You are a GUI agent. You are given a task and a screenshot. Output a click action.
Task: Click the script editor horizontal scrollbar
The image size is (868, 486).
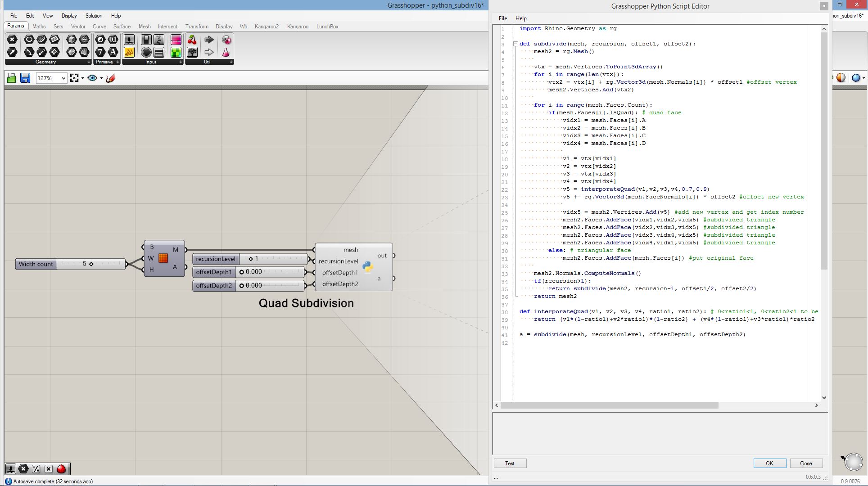tap(610, 405)
